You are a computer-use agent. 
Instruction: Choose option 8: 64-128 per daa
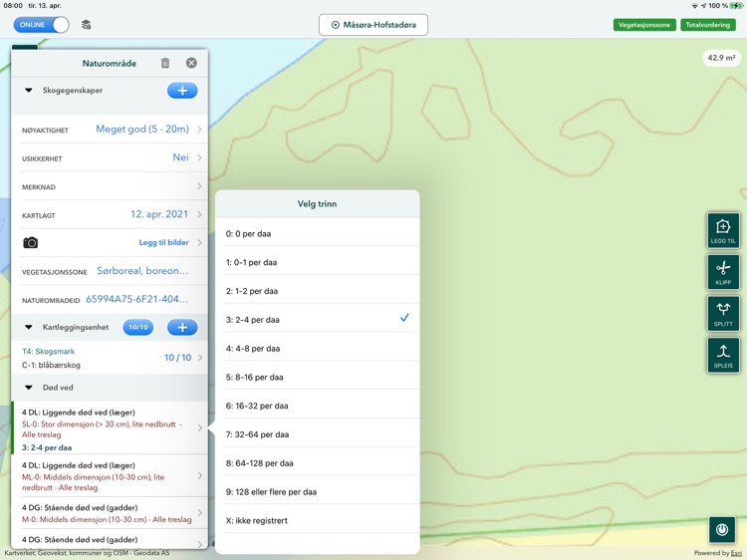(318, 462)
